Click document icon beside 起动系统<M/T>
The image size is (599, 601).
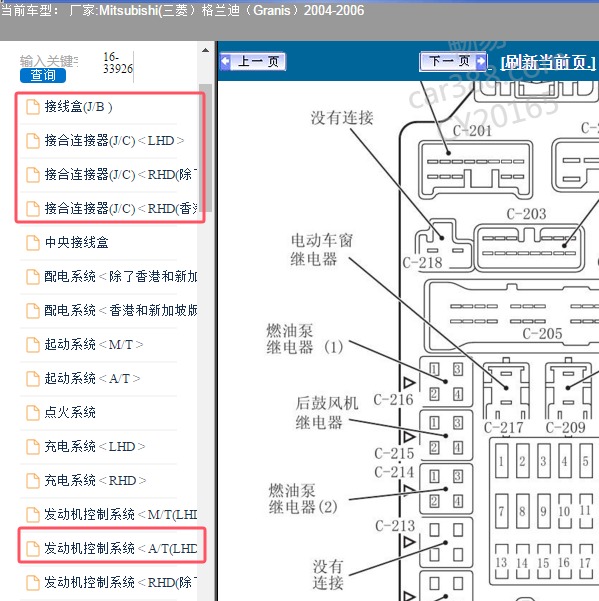click(x=33, y=345)
